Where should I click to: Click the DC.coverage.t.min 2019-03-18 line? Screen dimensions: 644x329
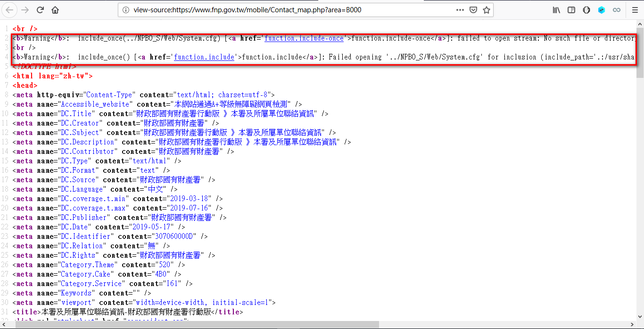click(118, 199)
